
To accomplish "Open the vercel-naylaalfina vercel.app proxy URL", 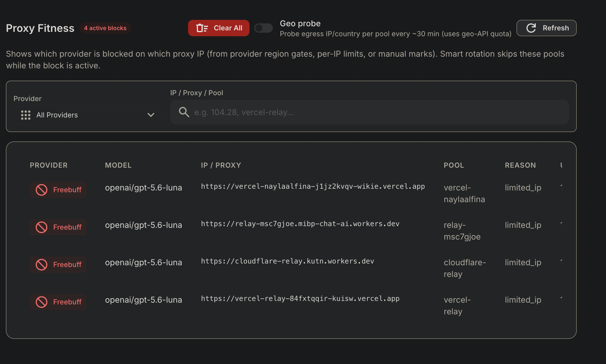I will click(313, 186).
